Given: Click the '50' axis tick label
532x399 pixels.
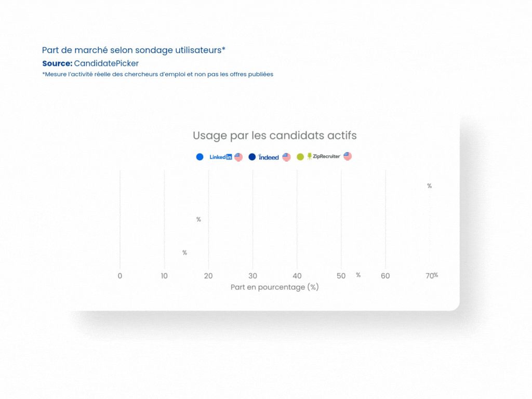Looking at the screenshot, I should [x=341, y=276].
